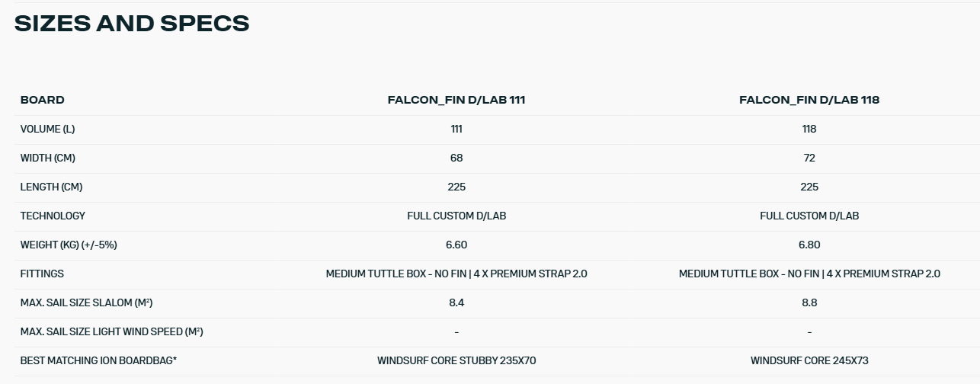
Task: Click the Sizes and Specs heading
Action: click(x=132, y=24)
